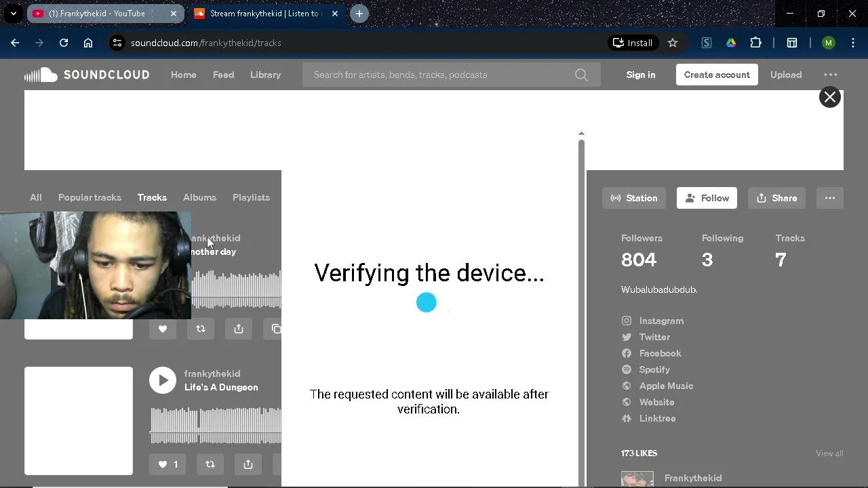
Task: View the Following 3 list
Action: pos(722,251)
